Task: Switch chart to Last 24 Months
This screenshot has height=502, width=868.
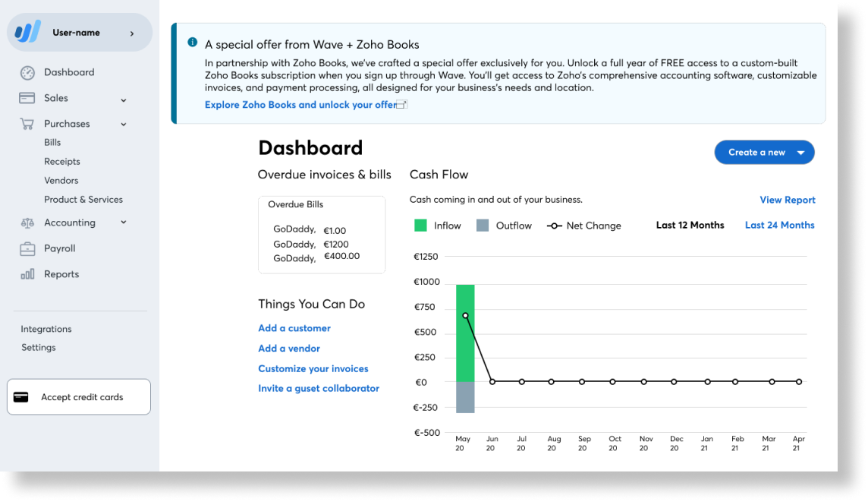Action: [x=779, y=226]
